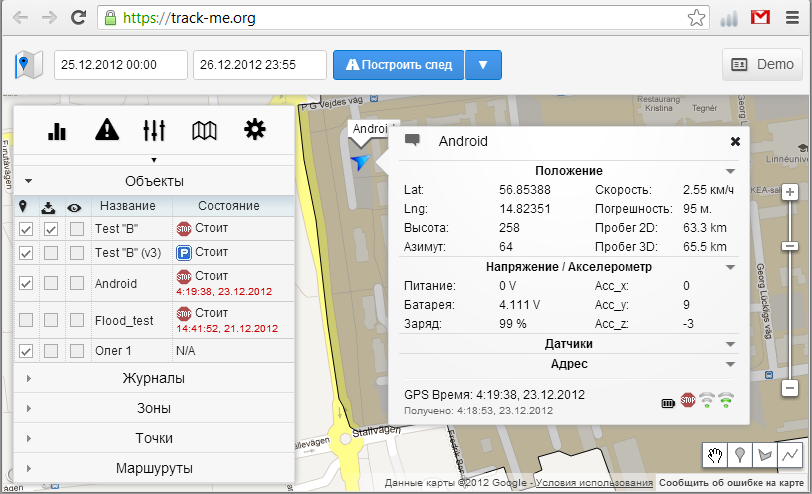Viewport: 812px width, 494px height.
Task: Check the first checkbox for Flood_test
Action: pyautogui.click(x=27, y=320)
